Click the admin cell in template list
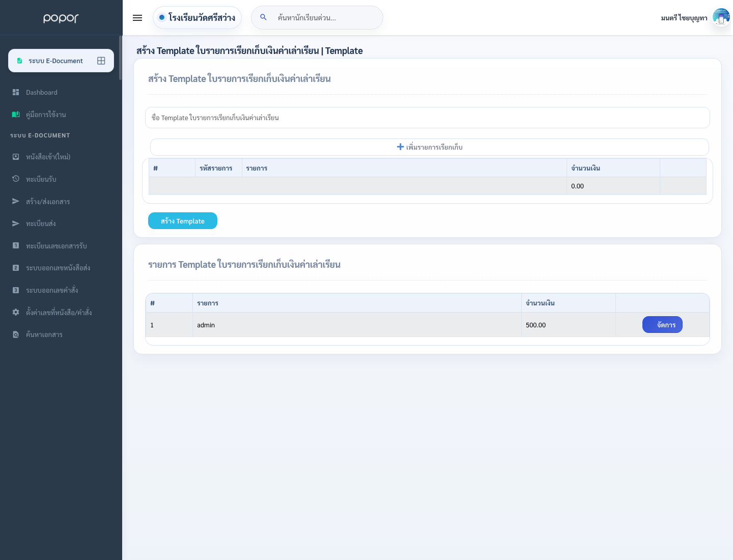This screenshot has height=560, width=733. click(x=357, y=325)
